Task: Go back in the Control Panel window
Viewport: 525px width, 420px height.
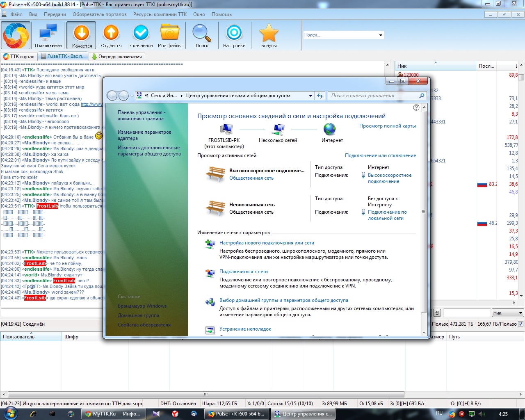Action: click(x=112, y=96)
